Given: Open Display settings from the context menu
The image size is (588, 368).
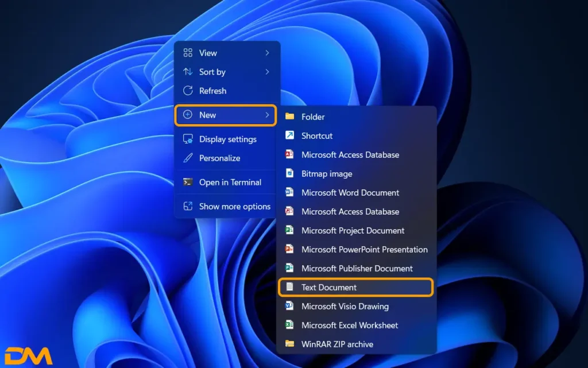Looking at the screenshot, I should point(227,139).
